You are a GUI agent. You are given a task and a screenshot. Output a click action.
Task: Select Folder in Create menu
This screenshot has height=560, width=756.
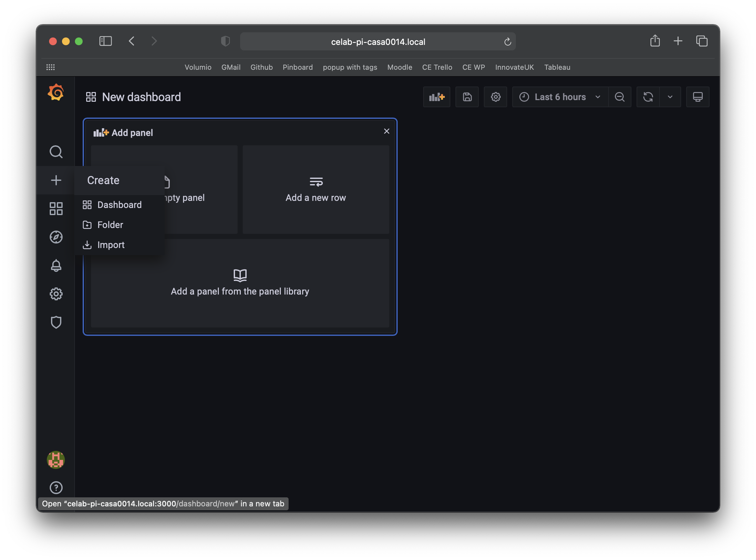click(x=119, y=225)
